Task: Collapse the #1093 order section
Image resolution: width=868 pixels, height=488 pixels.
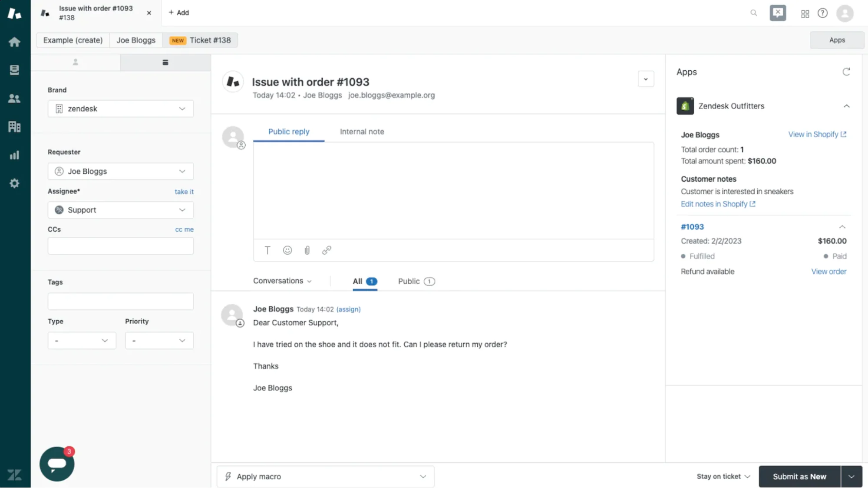Action: pyautogui.click(x=842, y=226)
